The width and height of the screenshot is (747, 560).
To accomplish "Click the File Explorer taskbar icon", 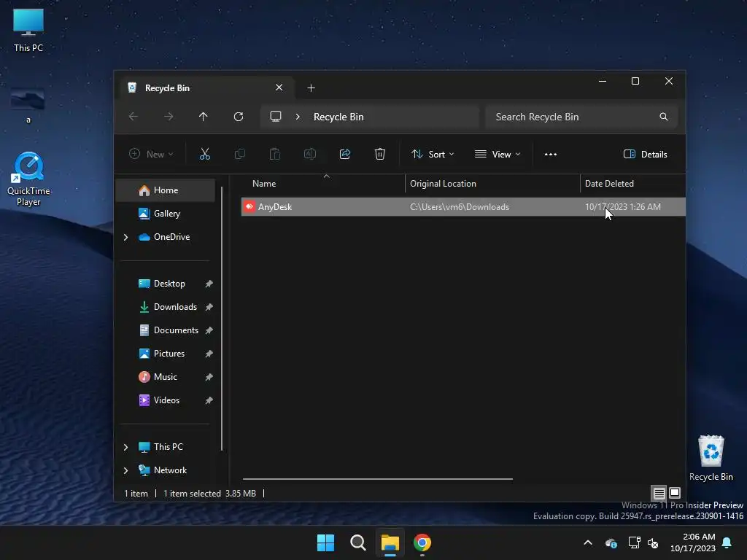I will (390, 542).
